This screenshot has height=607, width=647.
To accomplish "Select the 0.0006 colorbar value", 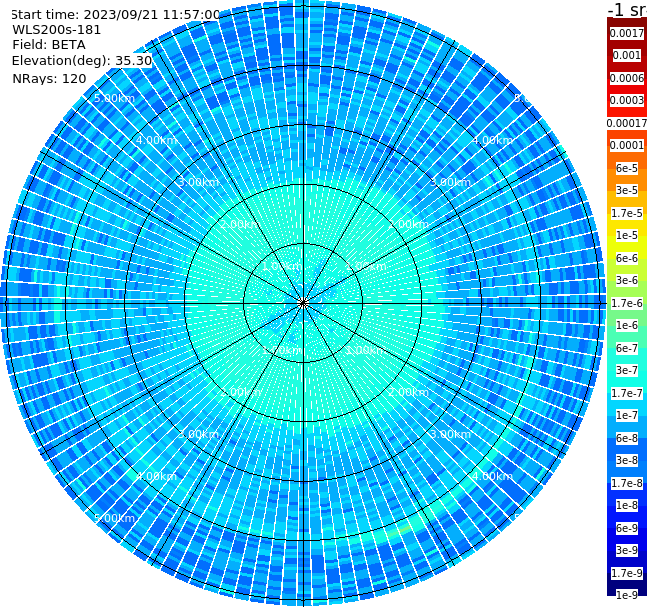I will tap(627, 78).
